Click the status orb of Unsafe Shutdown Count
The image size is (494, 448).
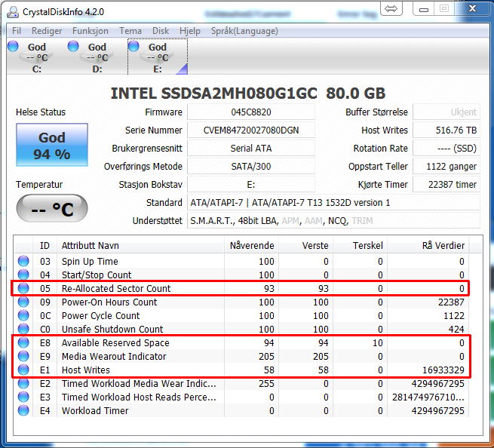pos(23,329)
